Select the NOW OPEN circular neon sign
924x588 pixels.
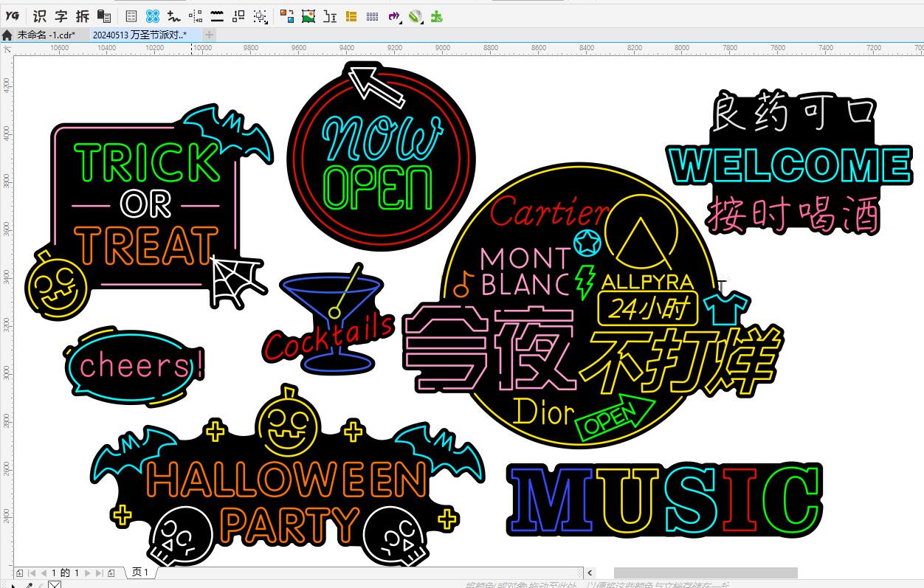tap(381, 158)
